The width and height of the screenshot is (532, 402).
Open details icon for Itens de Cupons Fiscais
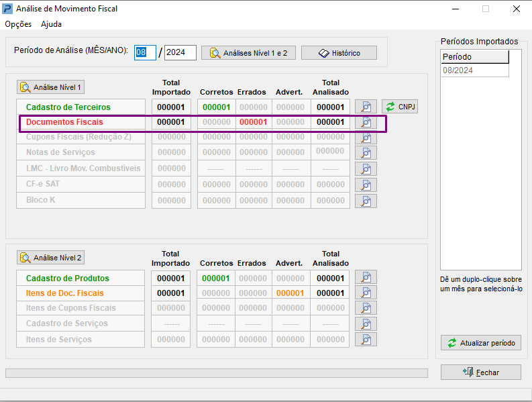[366, 307]
